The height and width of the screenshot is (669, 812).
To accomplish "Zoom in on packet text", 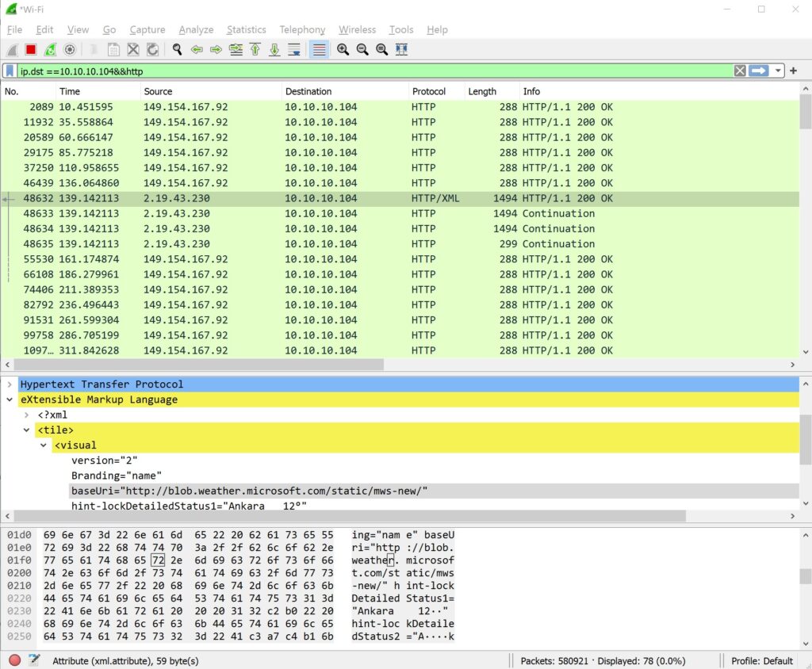I will coord(343,50).
